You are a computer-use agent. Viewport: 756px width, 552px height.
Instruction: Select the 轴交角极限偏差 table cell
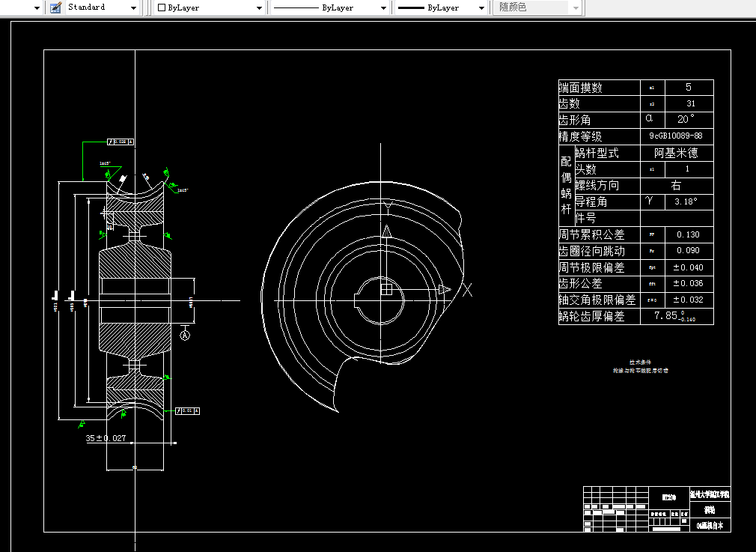(600, 300)
